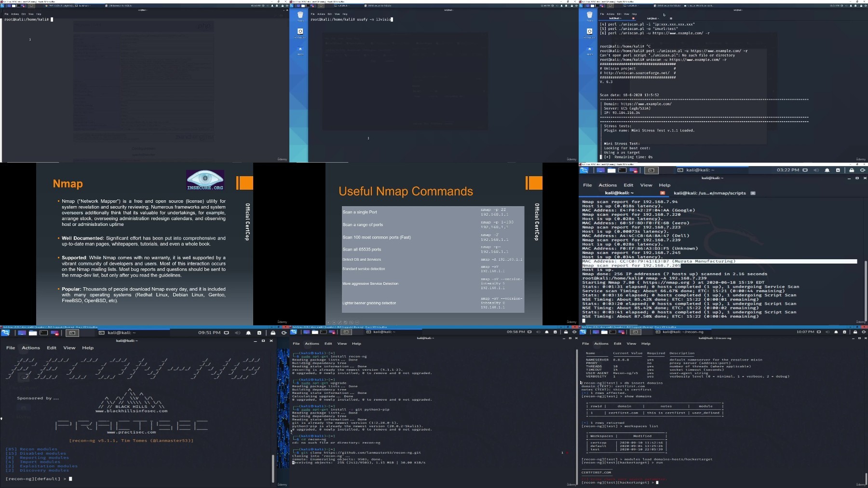
Task: Click 'Detect OS and Services' row on the slide
Action: click(433, 260)
